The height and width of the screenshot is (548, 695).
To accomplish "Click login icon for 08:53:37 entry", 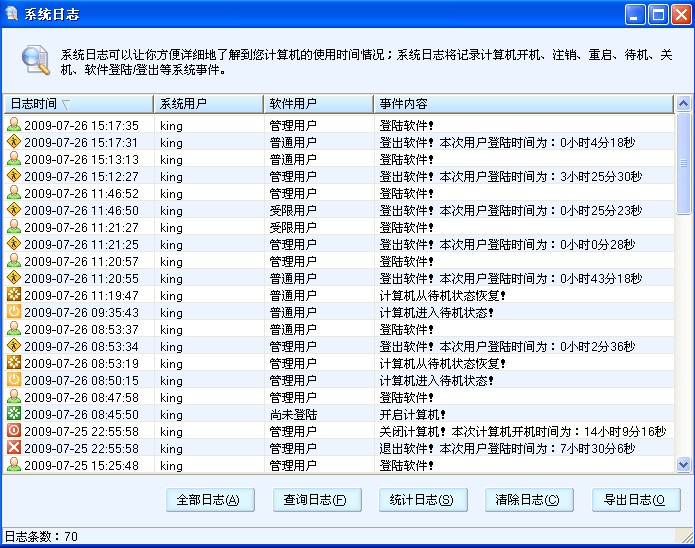I will click(x=14, y=329).
